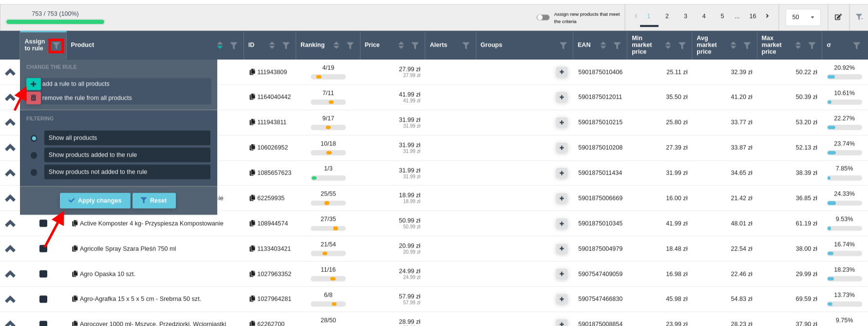868x326 pixels.
Task: Open the 50 rows per page dropdown
Action: point(803,17)
